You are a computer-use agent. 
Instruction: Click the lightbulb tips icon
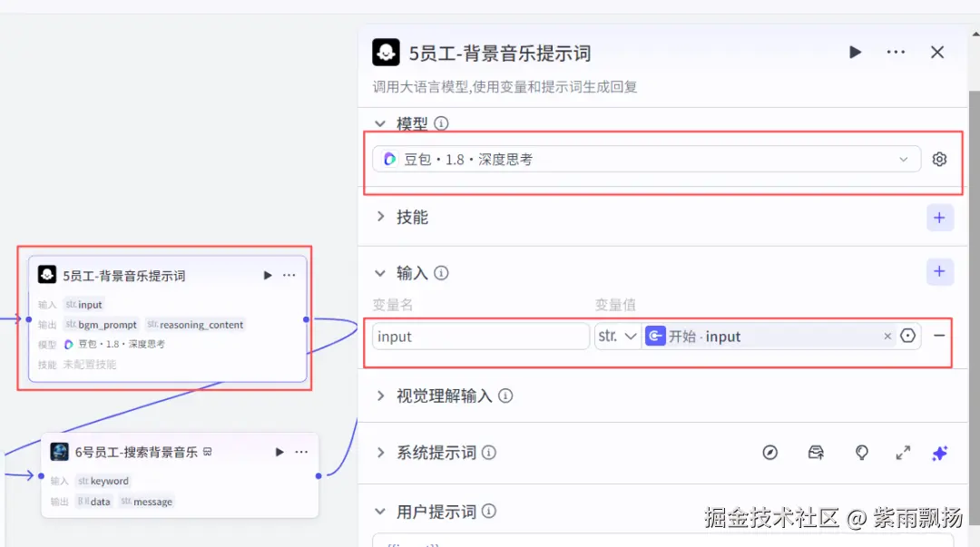pos(861,453)
